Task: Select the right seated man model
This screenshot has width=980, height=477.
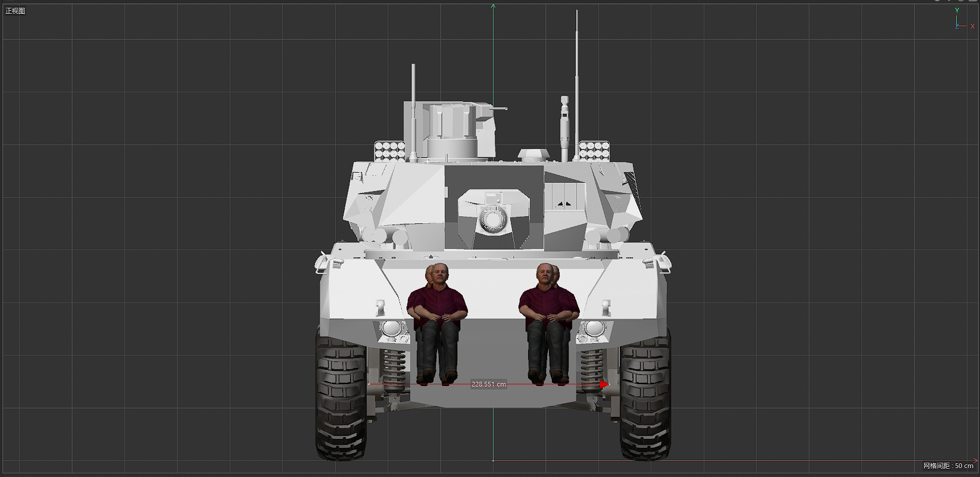Action: tap(548, 322)
